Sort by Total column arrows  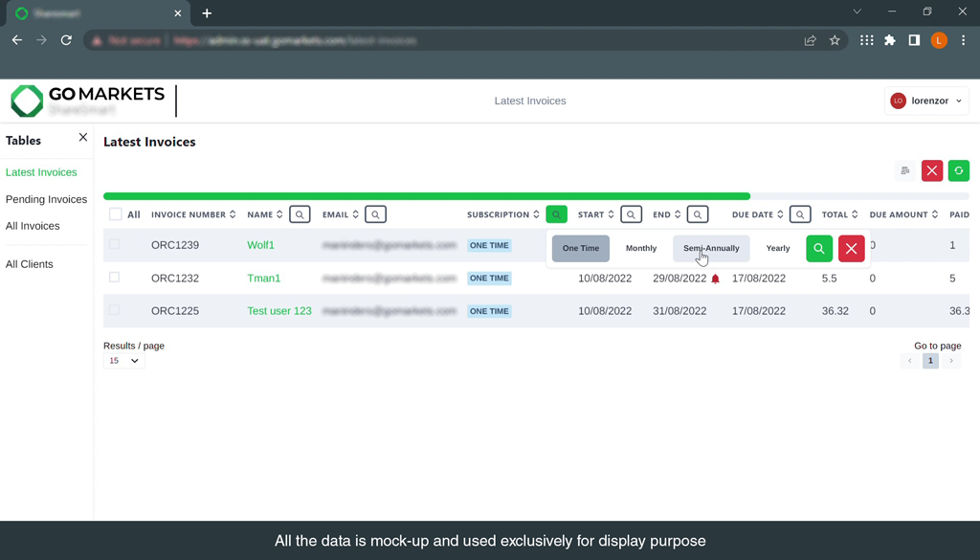[855, 214]
